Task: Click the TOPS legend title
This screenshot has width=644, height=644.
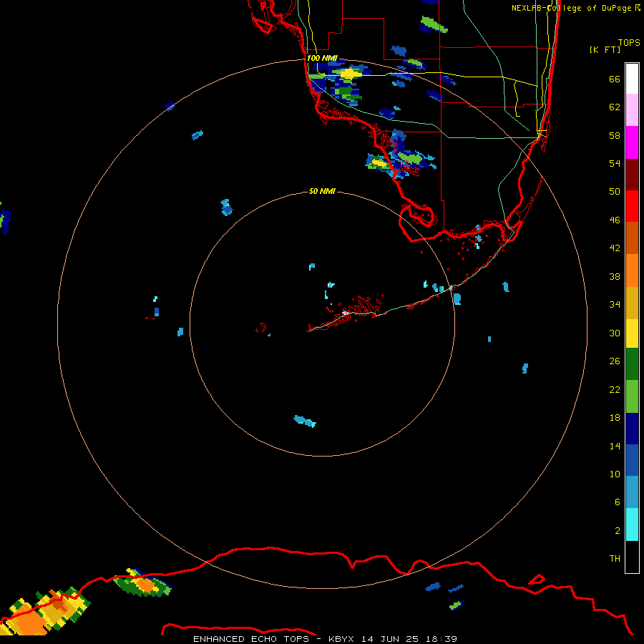Action: pyautogui.click(x=629, y=42)
